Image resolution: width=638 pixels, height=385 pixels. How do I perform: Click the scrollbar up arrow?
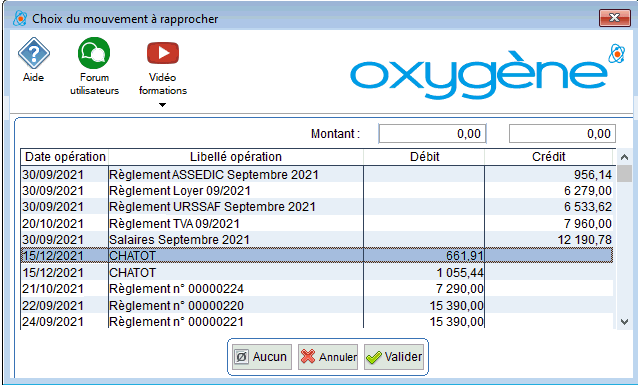pos(625,157)
